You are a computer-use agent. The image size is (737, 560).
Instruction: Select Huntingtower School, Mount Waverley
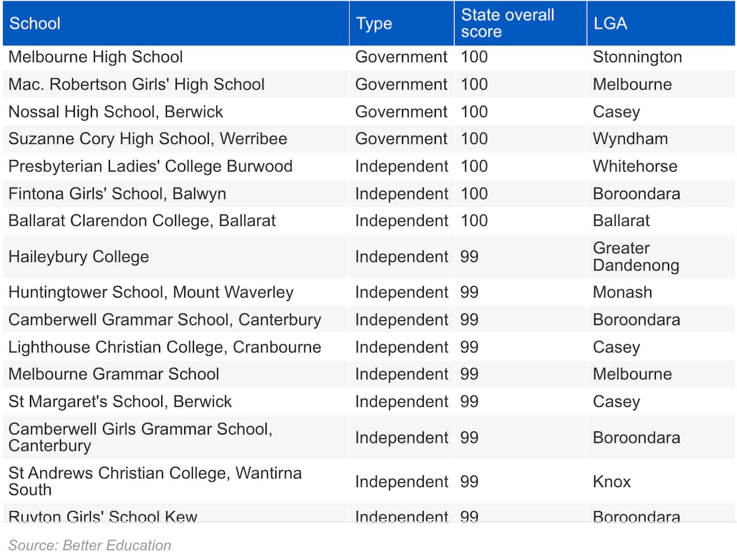click(151, 292)
